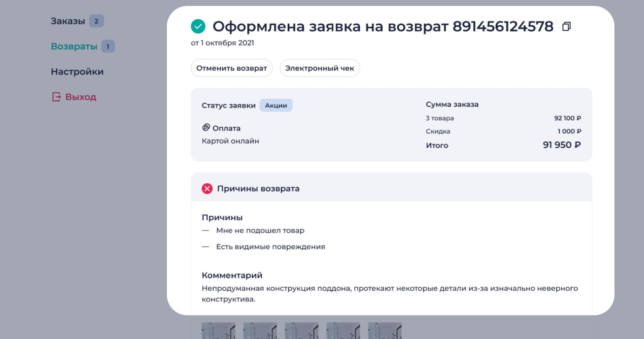Viewport: 644px width, 339px height.
Task: Click the green checkmark next to the title
Action: pyautogui.click(x=198, y=26)
